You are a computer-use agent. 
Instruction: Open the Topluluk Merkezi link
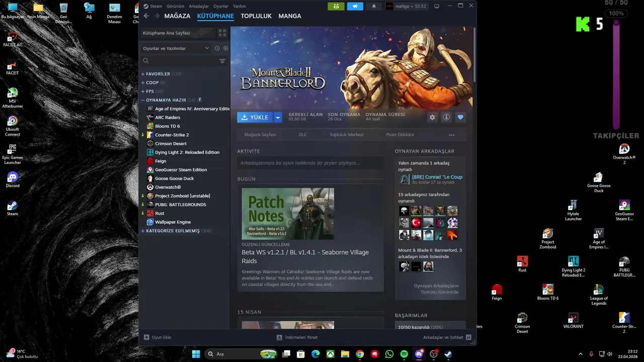(347, 135)
